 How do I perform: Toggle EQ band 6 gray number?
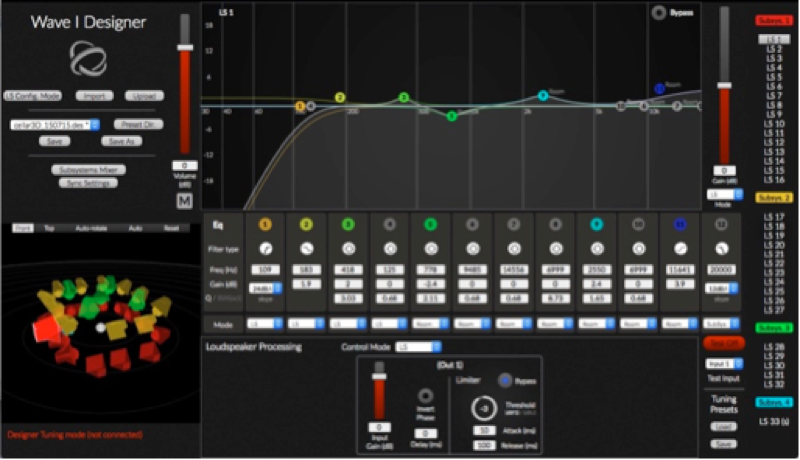coord(472,224)
